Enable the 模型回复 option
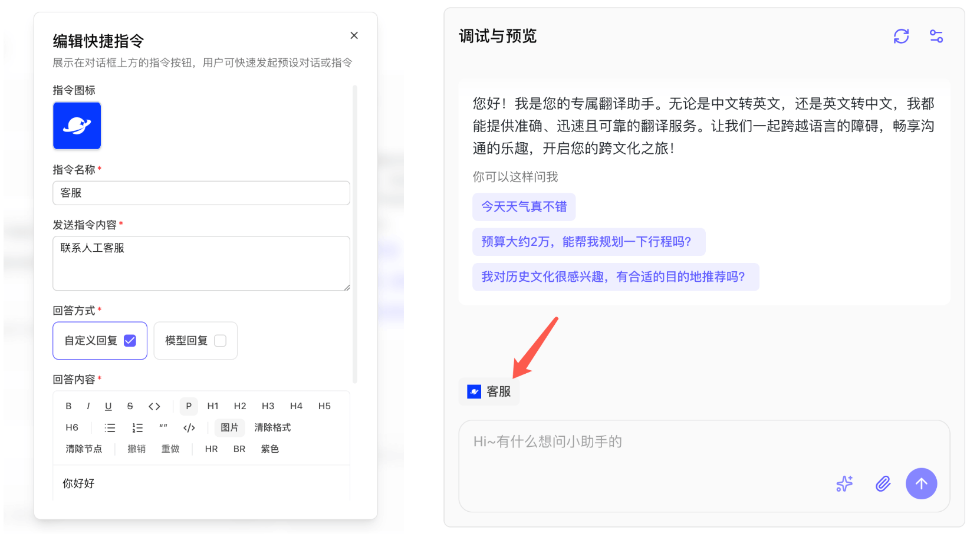The height and width of the screenshot is (540, 980). point(220,341)
